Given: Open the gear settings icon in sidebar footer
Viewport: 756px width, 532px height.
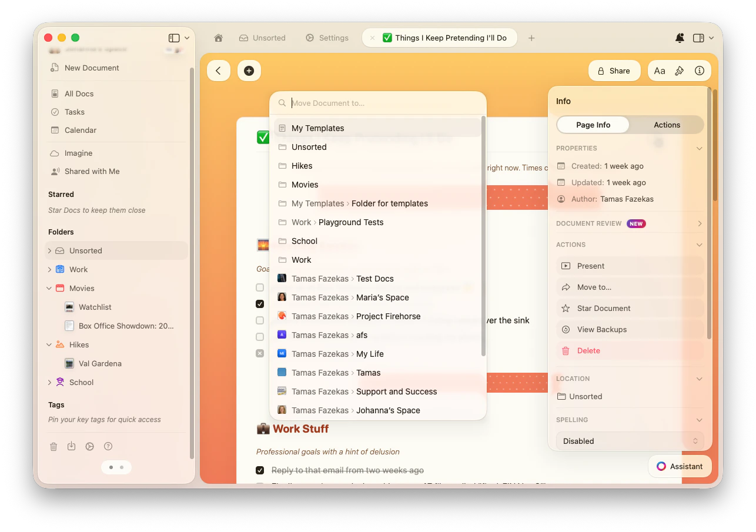Looking at the screenshot, I should pyautogui.click(x=89, y=447).
